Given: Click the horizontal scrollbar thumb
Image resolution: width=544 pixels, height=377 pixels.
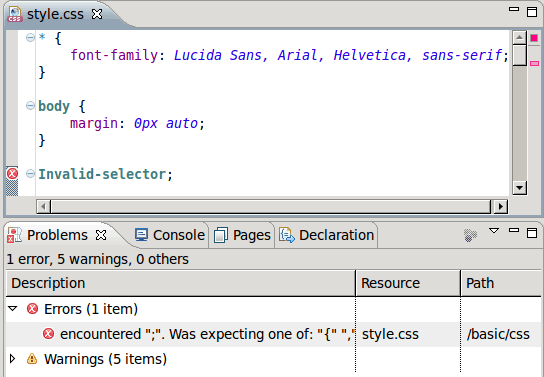Looking at the screenshot, I should (x=271, y=207).
